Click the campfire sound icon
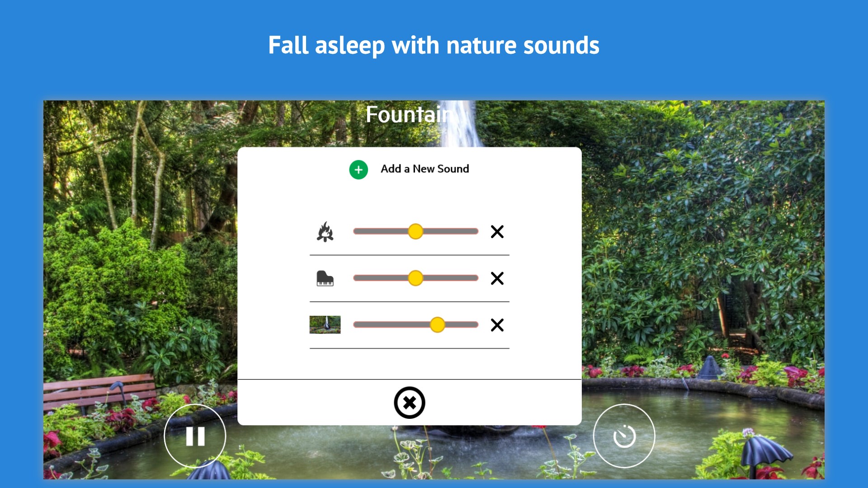 coord(325,232)
